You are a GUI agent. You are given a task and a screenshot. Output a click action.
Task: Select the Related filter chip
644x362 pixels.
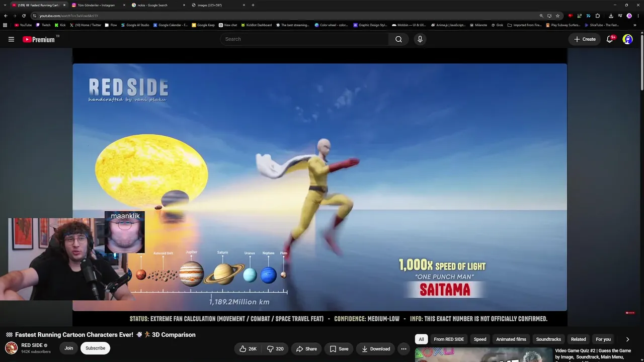[x=578, y=339]
